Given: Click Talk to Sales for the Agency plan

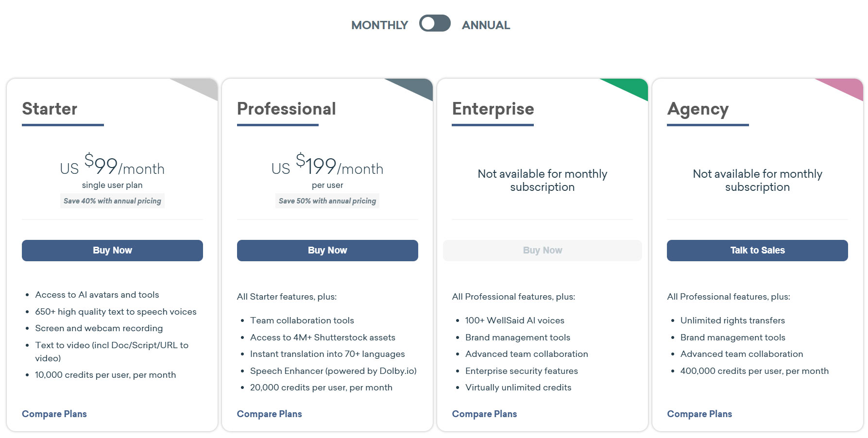Looking at the screenshot, I should (x=756, y=250).
